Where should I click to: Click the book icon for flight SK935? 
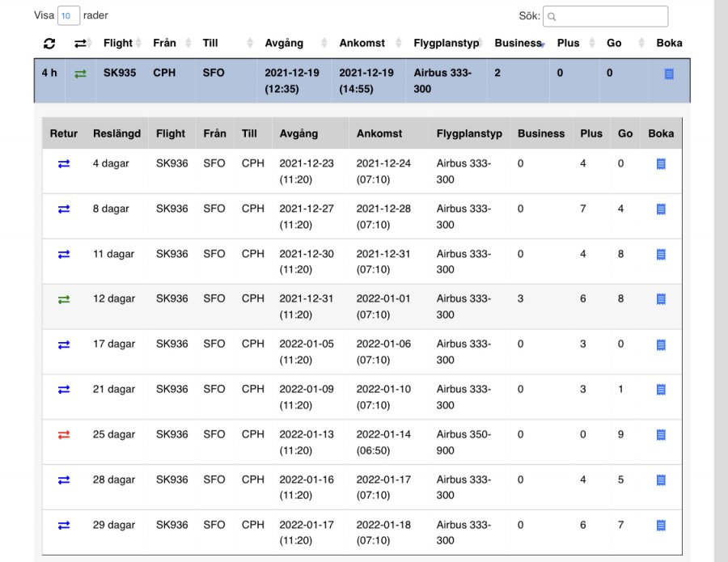[x=669, y=74]
